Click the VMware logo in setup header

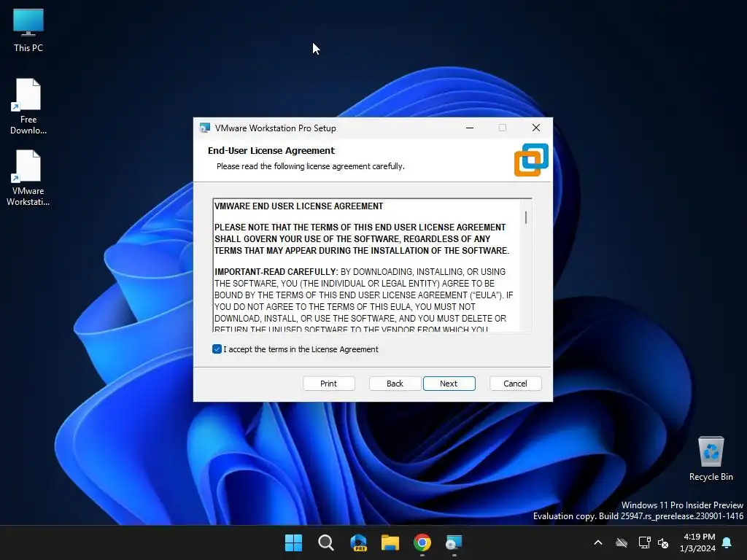pos(531,160)
